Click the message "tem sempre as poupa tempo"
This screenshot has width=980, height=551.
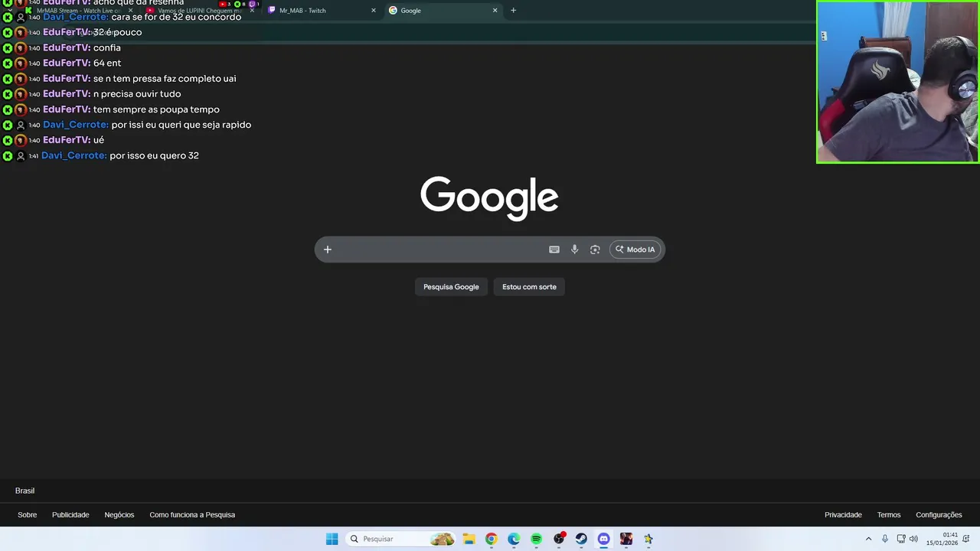point(155,109)
